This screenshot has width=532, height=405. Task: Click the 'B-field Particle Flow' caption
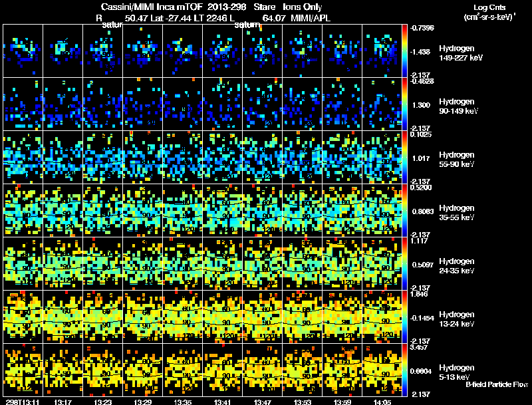tap(497, 384)
